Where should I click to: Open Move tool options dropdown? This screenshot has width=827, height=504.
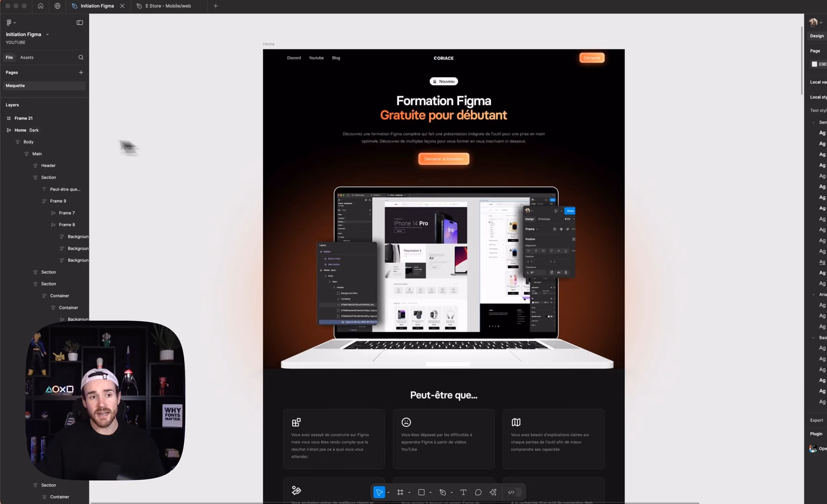click(389, 492)
